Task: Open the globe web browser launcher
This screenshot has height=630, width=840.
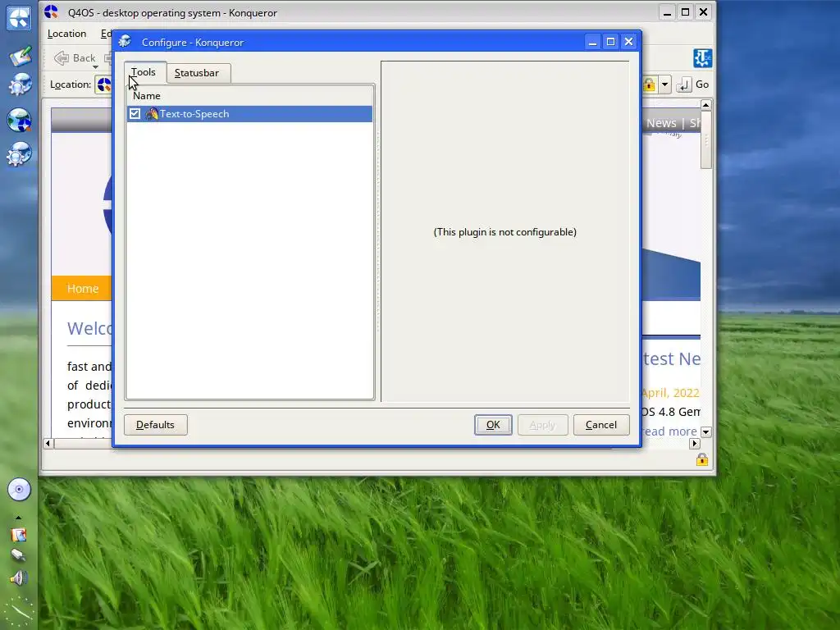Action: pyautogui.click(x=20, y=120)
